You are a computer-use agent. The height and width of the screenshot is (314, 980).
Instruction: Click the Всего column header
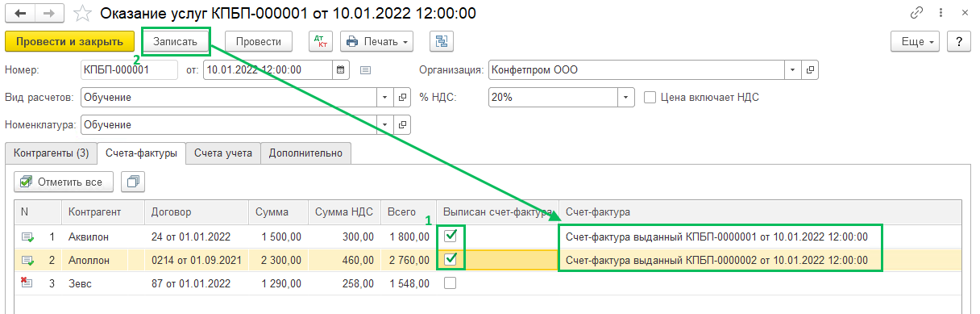(x=408, y=211)
